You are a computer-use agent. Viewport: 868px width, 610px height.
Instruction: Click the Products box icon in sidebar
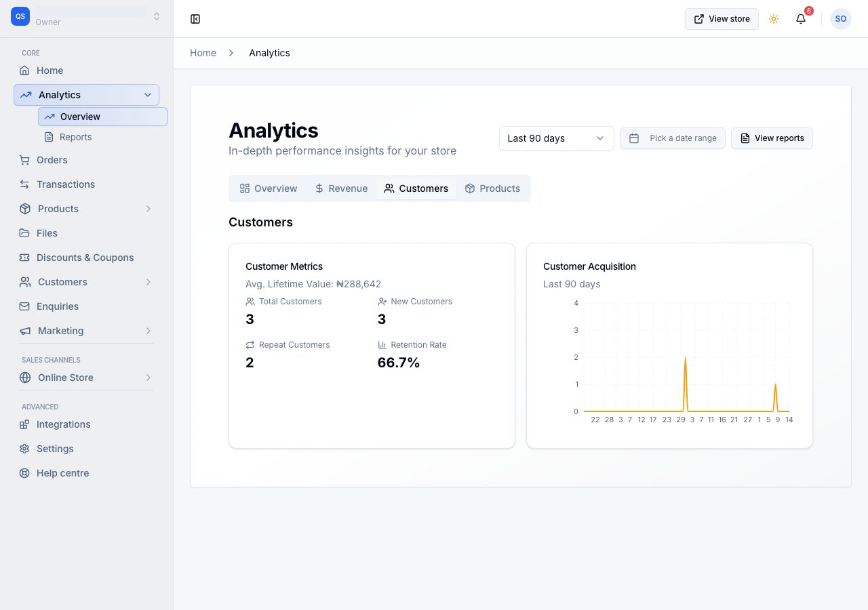tap(25, 209)
